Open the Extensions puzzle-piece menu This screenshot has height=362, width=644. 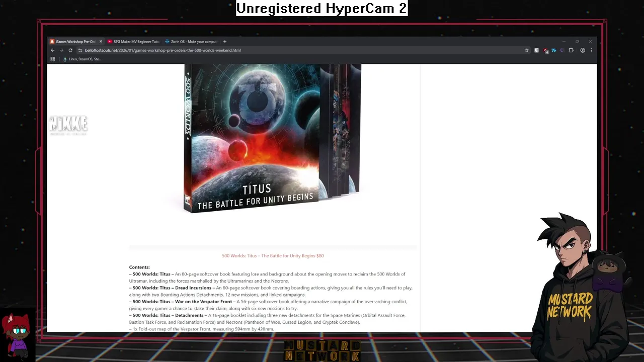pos(571,50)
